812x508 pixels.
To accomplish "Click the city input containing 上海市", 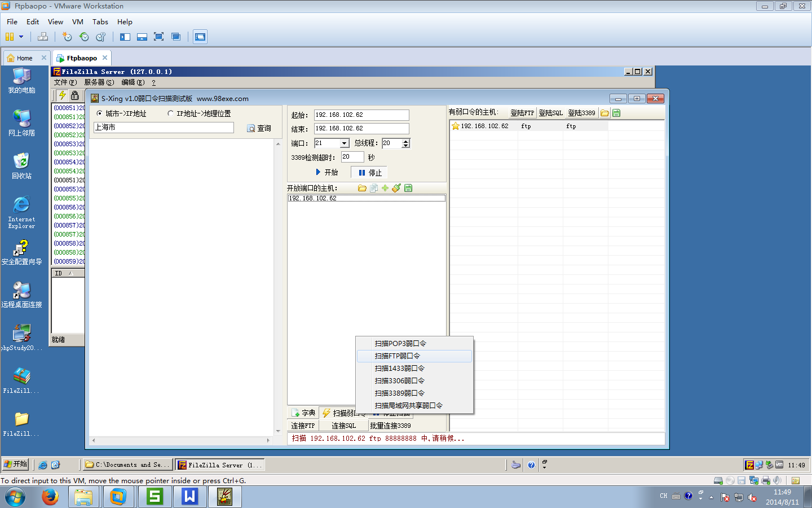I will click(164, 128).
